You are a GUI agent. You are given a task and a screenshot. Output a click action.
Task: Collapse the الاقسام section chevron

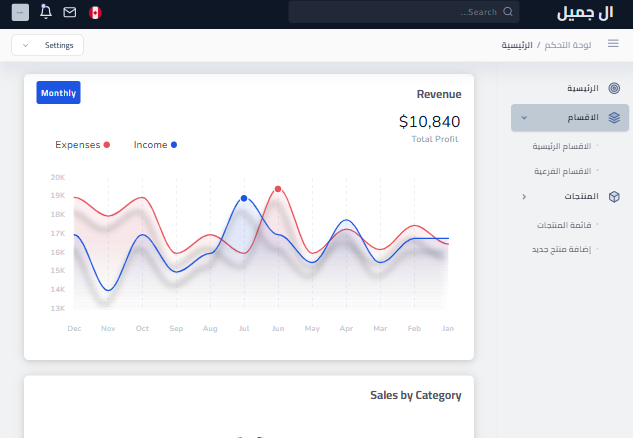click(x=524, y=118)
